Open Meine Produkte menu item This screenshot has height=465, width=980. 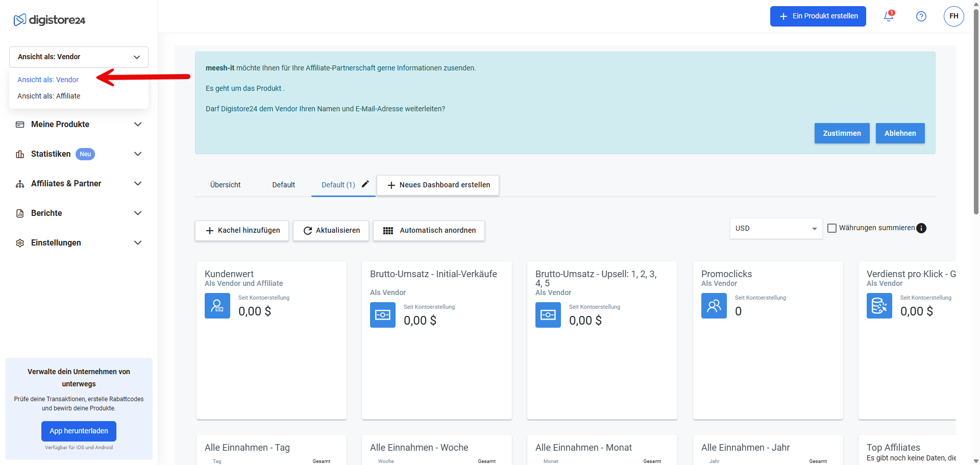click(60, 125)
